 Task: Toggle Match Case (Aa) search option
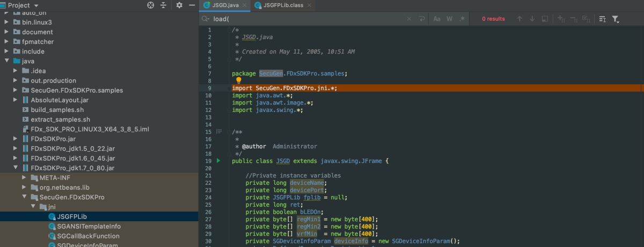click(437, 19)
